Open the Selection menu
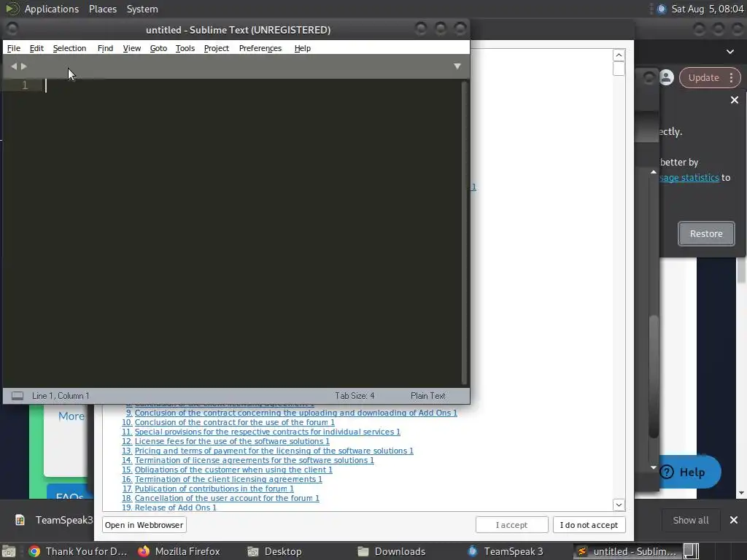Screen dimensions: 747x560 coord(69,48)
